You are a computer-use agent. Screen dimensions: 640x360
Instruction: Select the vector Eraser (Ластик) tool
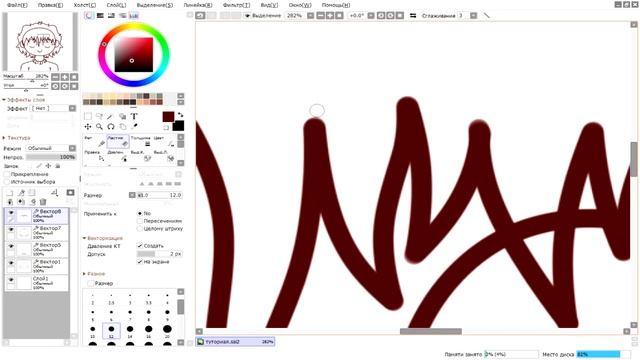(x=118, y=141)
